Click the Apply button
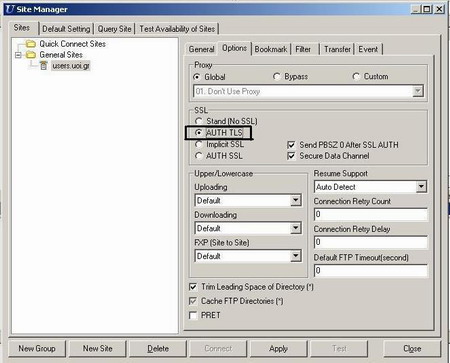The width and height of the screenshot is (450, 363). coord(279,349)
